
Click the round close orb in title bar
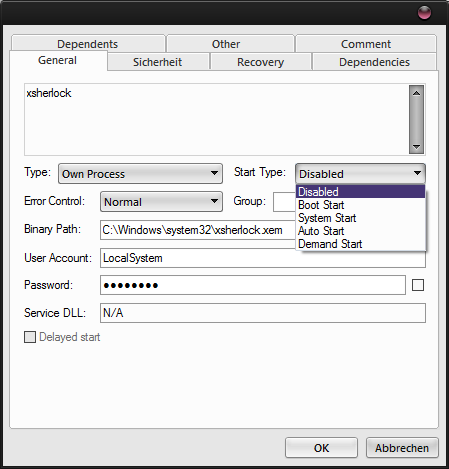(x=424, y=13)
